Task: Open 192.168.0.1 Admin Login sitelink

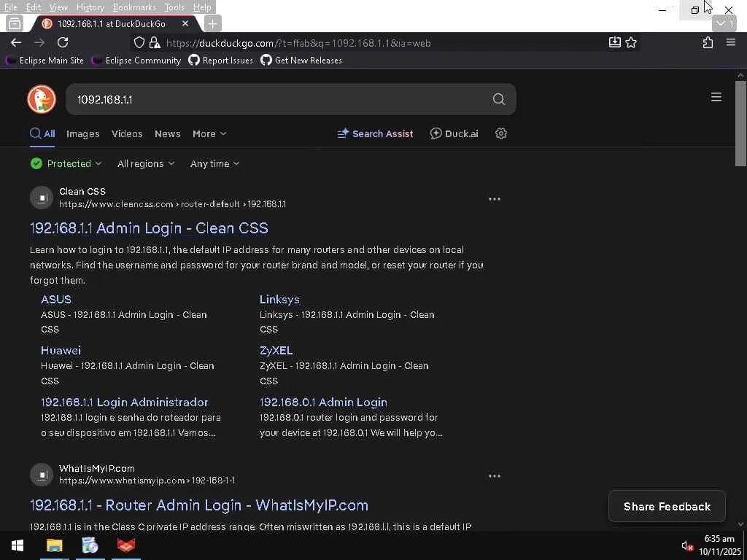Action: point(323,402)
